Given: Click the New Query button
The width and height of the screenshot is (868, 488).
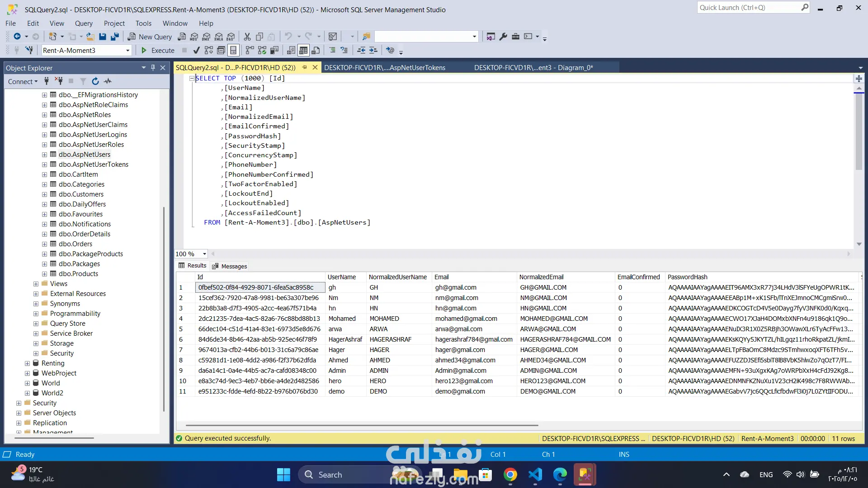Looking at the screenshot, I should coord(150,37).
